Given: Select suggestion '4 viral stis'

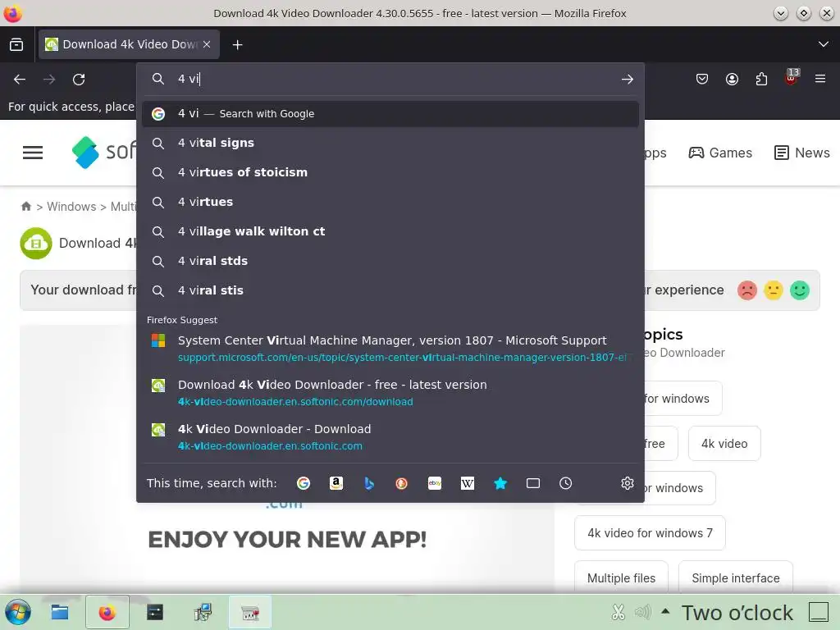Looking at the screenshot, I should click(x=390, y=290).
